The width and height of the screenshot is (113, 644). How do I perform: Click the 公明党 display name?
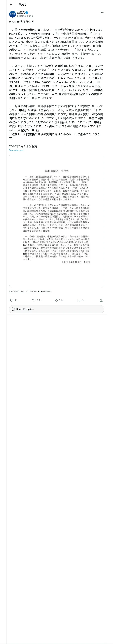[x=21, y=13]
